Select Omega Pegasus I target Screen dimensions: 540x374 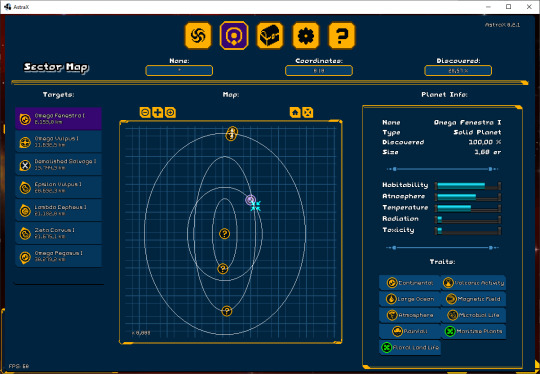[x=58, y=256]
